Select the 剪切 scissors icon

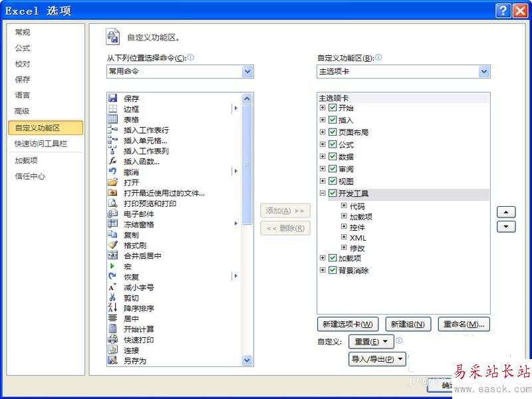coord(112,297)
